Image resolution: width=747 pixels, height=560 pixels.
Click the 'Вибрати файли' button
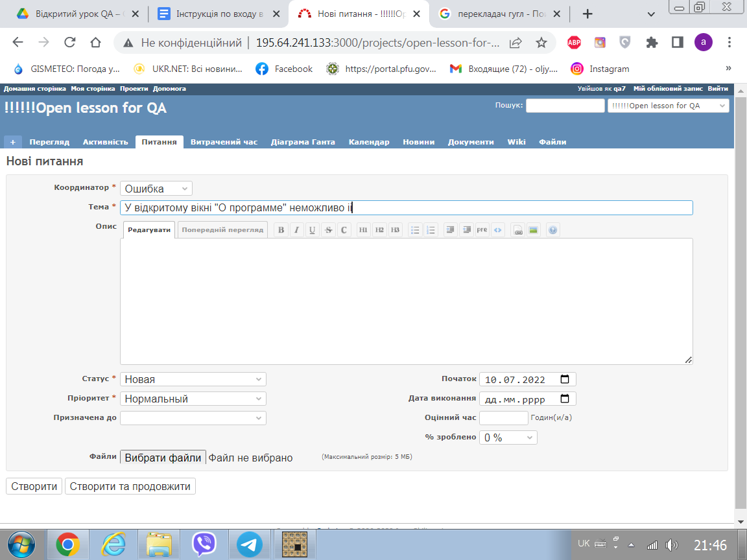(x=163, y=458)
